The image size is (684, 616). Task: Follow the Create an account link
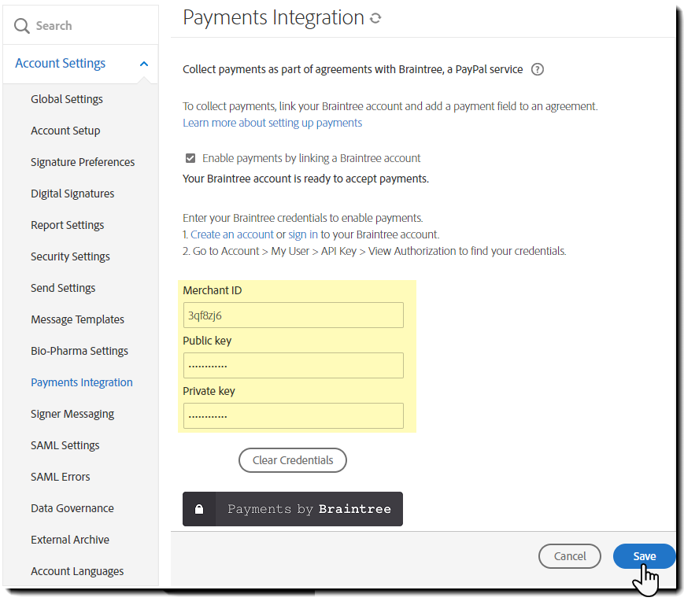click(232, 234)
